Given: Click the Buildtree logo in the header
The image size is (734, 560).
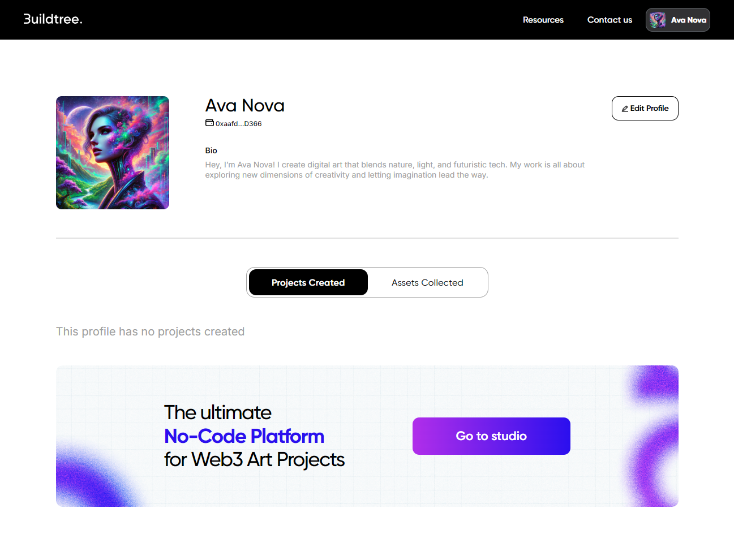Looking at the screenshot, I should tap(53, 19).
